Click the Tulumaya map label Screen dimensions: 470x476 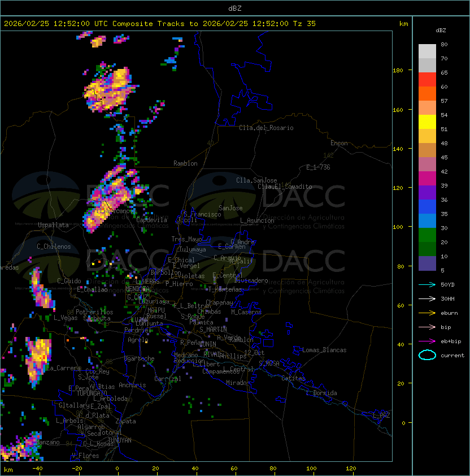[193, 249]
